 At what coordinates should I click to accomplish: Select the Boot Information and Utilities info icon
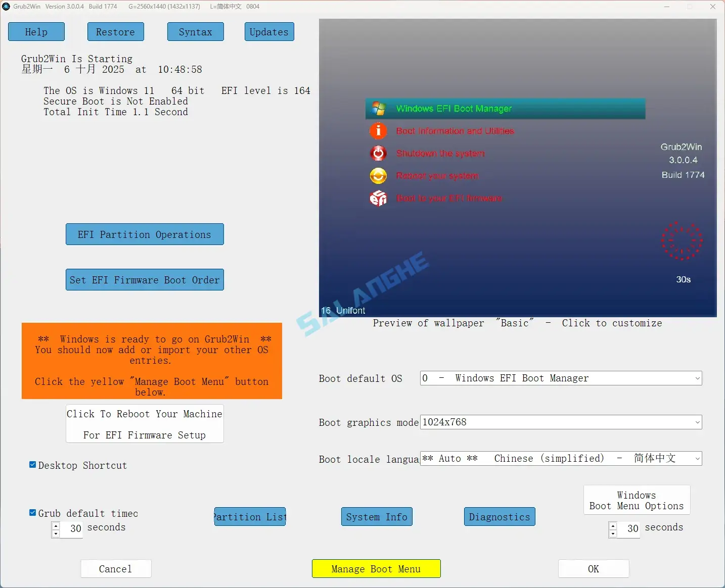click(378, 130)
